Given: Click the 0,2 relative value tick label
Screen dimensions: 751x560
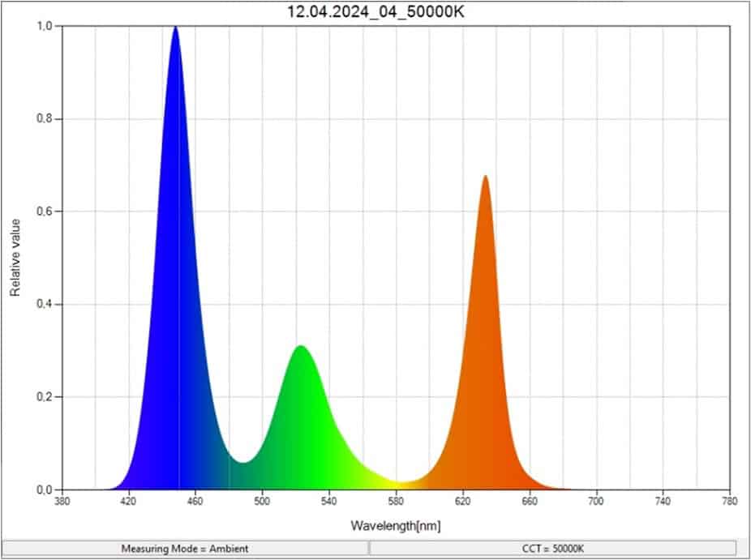Looking at the screenshot, I should click(x=45, y=397).
